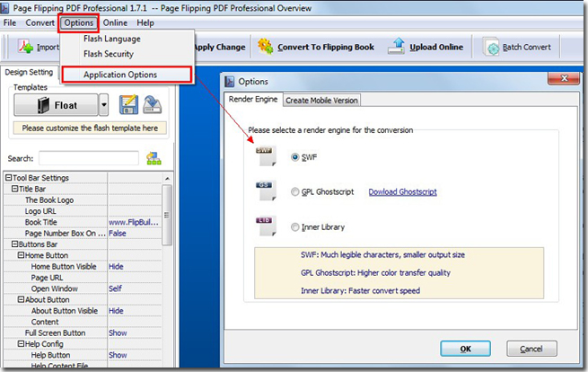Click the Page Number Box On value False
The image size is (588, 372).
pyautogui.click(x=118, y=233)
